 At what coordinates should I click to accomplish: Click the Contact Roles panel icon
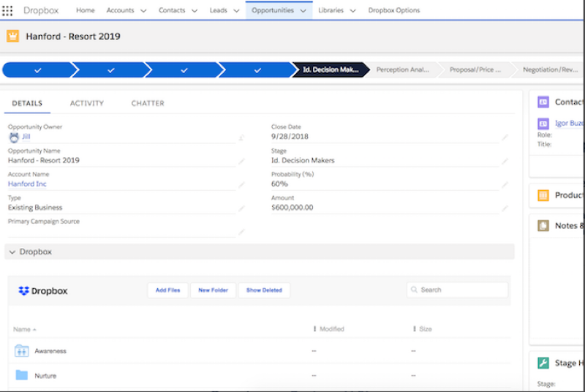pos(543,102)
